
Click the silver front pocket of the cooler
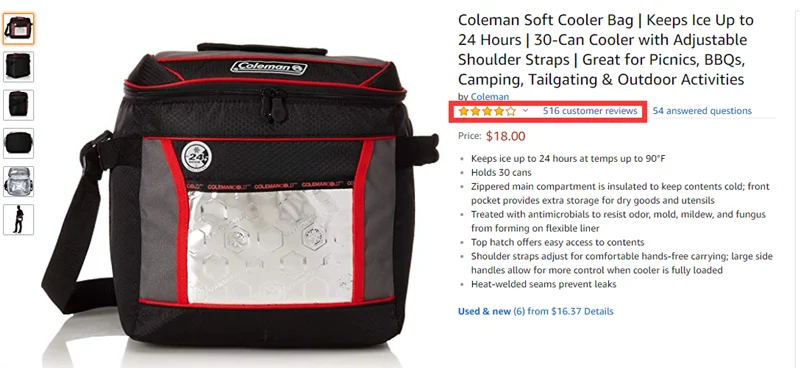270,247
